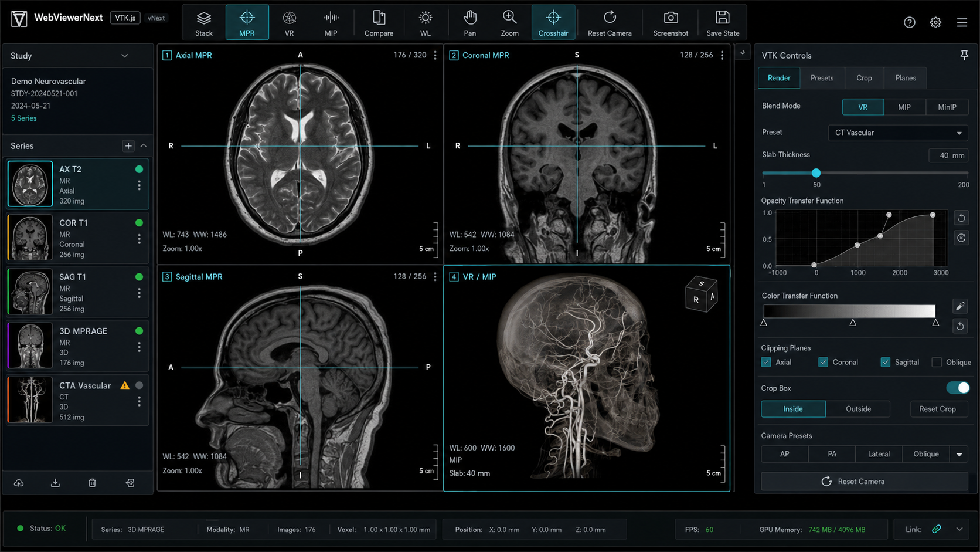980x552 pixels.
Task: Switch to the Crop tab
Action: [x=864, y=78]
